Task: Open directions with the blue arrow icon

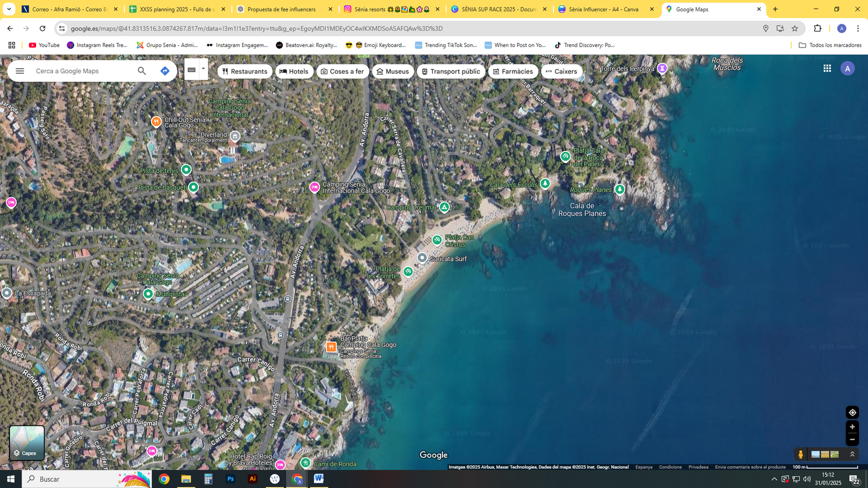Action: pyautogui.click(x=165, y=71)
